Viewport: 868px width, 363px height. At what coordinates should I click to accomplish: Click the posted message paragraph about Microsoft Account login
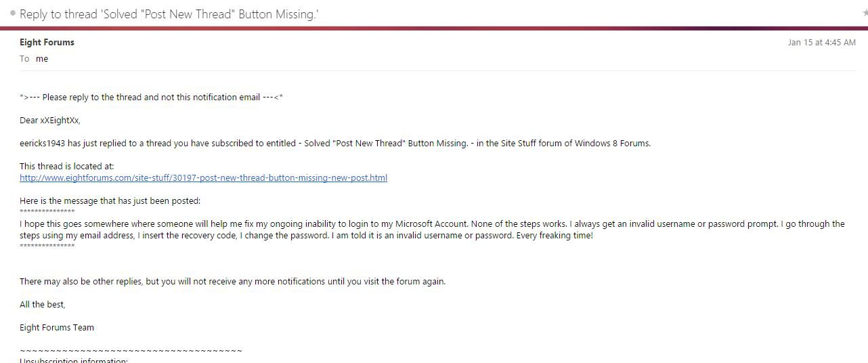click(432, 230)
